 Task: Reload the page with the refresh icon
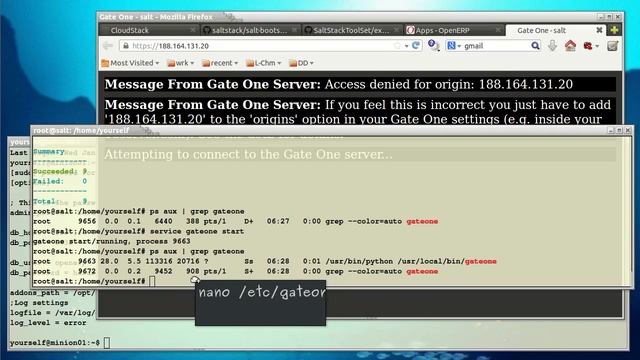point(416,46)
